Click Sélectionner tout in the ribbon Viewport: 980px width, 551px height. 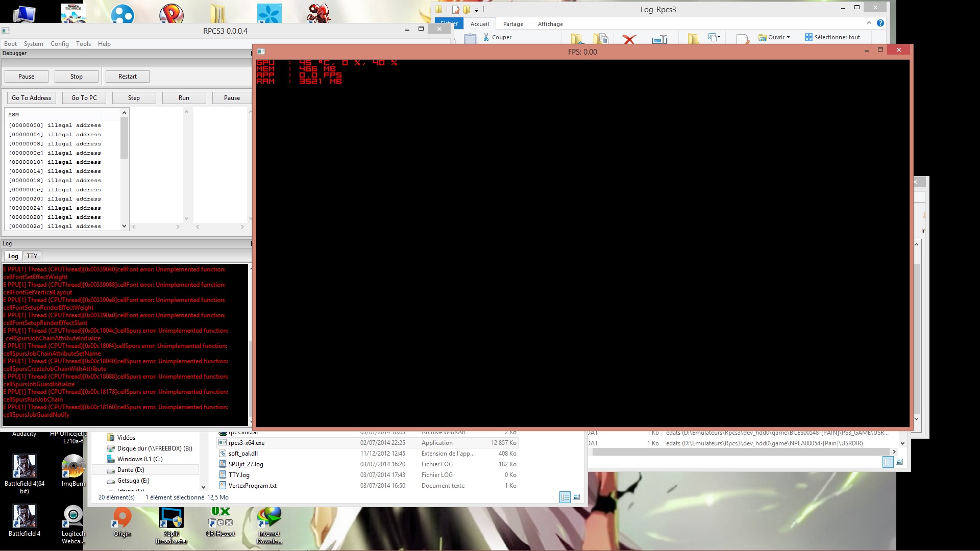click(x=832, y=37)
